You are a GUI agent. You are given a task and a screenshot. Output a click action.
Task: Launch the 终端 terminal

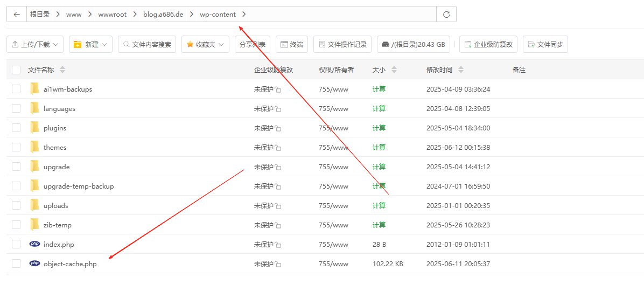pyautogui.click(x=292, y=44)
